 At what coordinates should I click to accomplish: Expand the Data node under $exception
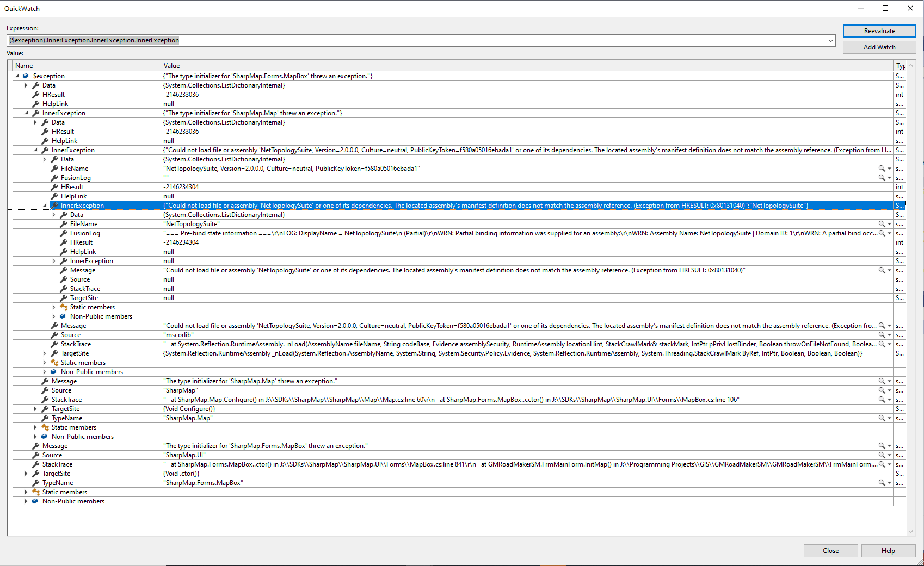pos(26,85)
